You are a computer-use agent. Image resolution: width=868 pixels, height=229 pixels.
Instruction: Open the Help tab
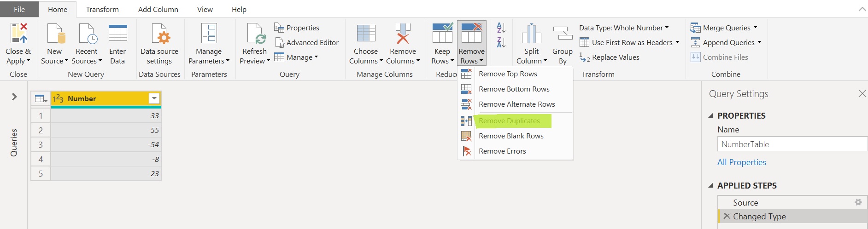pos(239,9)
